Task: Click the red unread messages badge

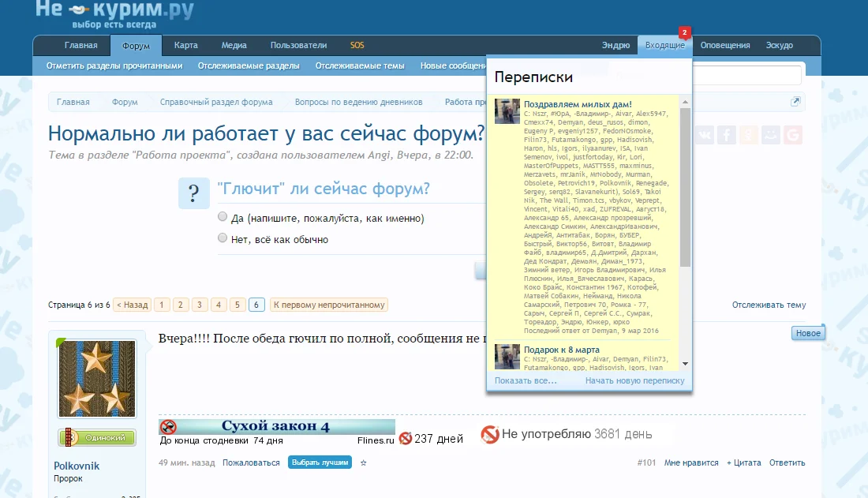Action: (x=683, y=33)
